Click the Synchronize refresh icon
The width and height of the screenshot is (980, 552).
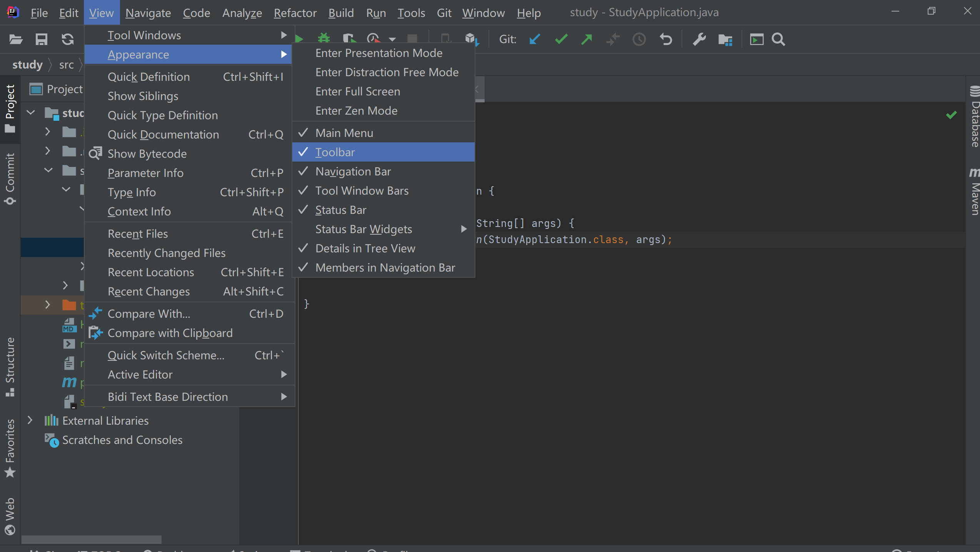click(x=68, y=39)
